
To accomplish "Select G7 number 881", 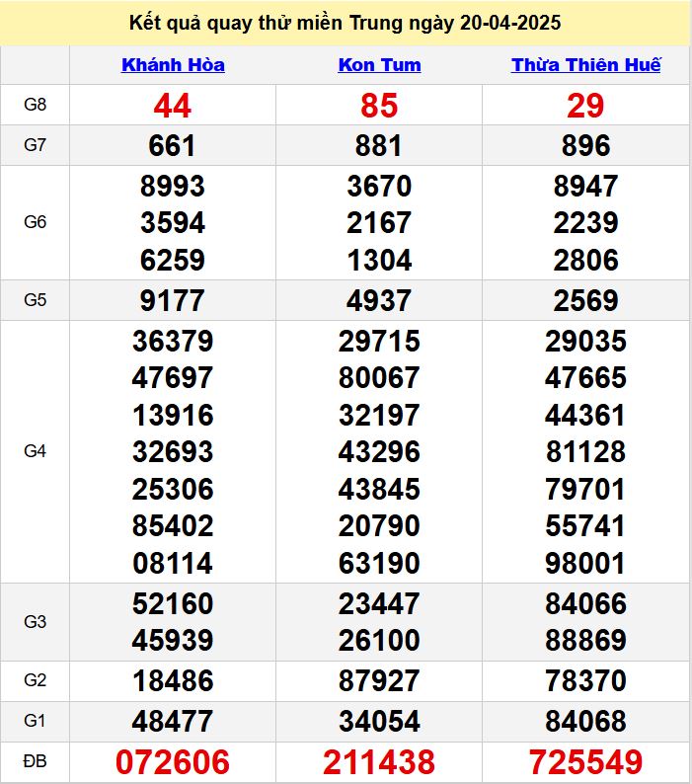I will [x=379, y=146].
